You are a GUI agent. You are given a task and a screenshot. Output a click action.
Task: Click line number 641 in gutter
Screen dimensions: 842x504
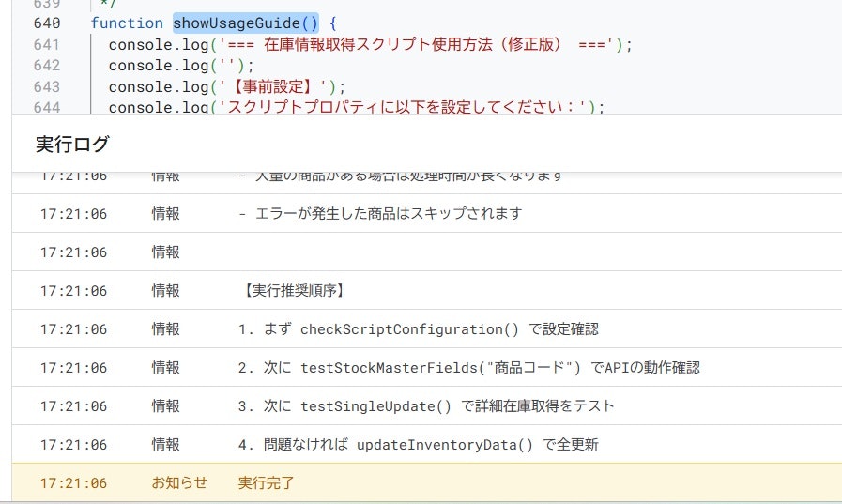47,44
